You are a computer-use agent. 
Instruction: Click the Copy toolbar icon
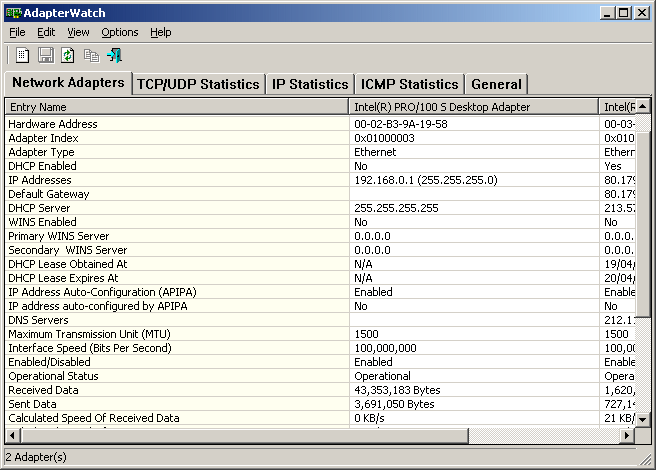(91, 56)
